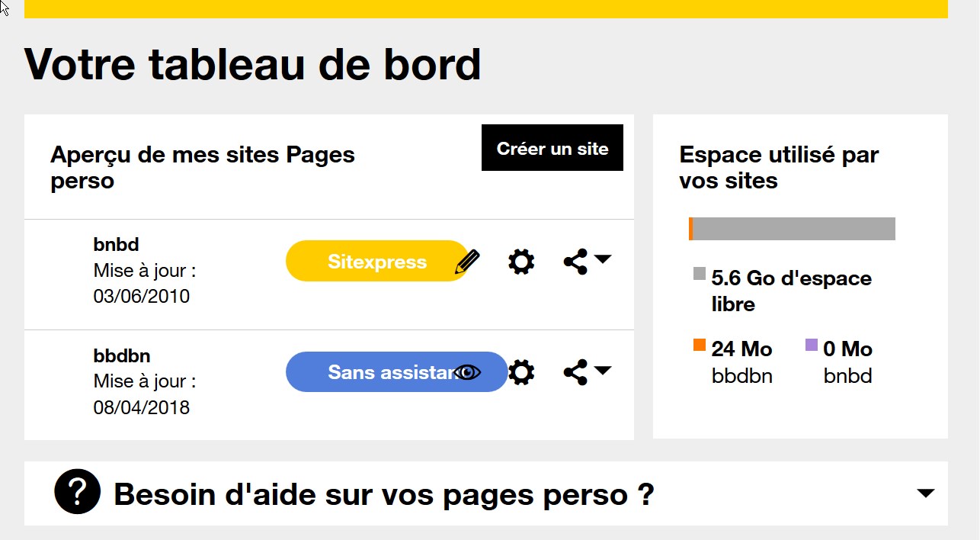This screenshot has width=980, height=540.
Task: Click the orange segment of the storage bar
Action: tap(691, 228)
